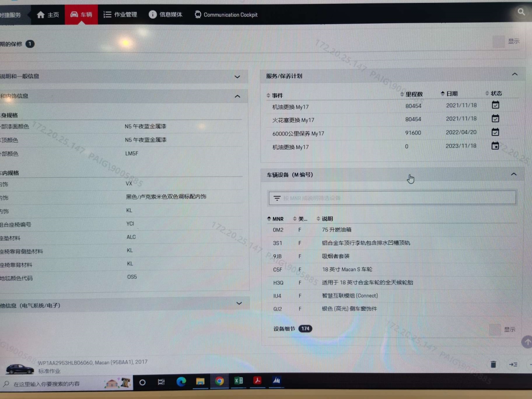Image resolution: width=532 pixels, height=399 pixels.
Task: Click the 60000公里保养 My17 event
Action: (298, 133)
